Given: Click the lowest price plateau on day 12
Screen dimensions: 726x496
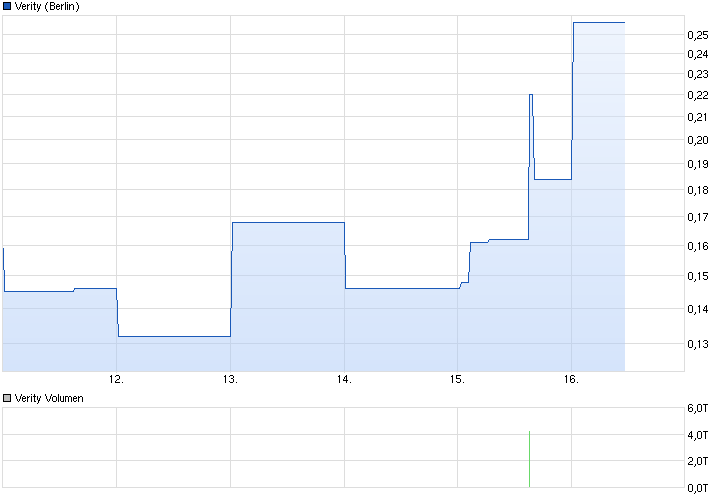Looking at the screenshot, I should pos(175,336).
